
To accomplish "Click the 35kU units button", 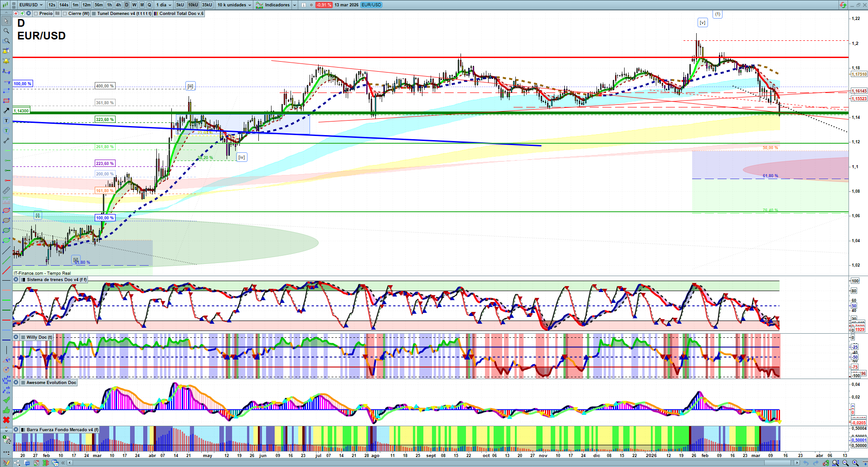I will point(207,5).
